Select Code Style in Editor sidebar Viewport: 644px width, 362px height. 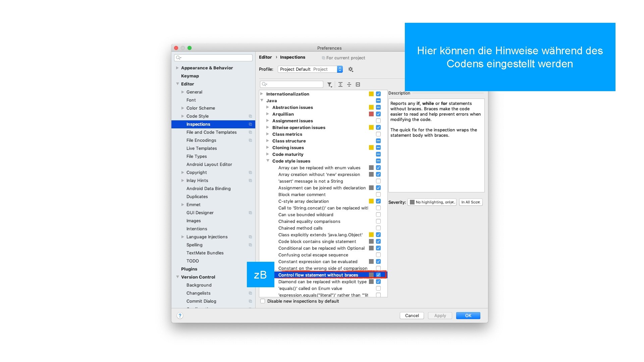198,116
